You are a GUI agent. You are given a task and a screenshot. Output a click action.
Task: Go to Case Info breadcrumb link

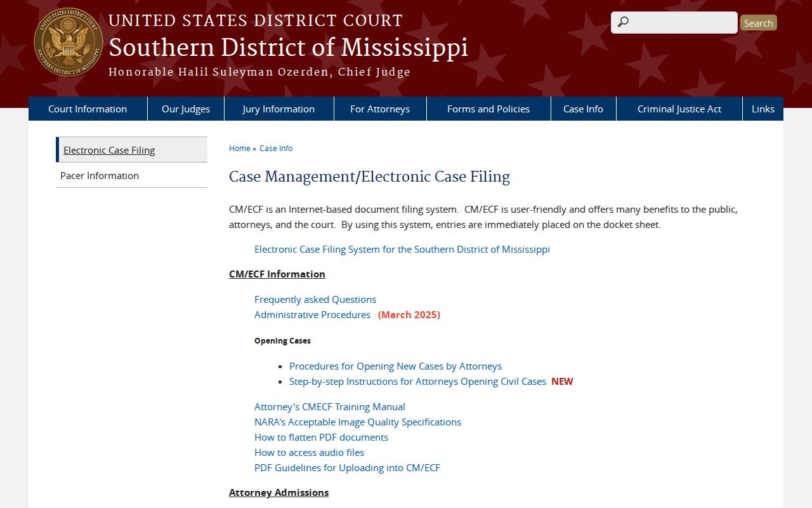pos(276,148)
